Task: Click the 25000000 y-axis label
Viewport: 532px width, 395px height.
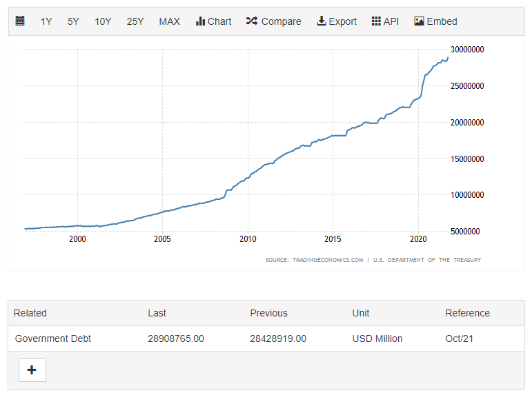Action: [467, 86]
